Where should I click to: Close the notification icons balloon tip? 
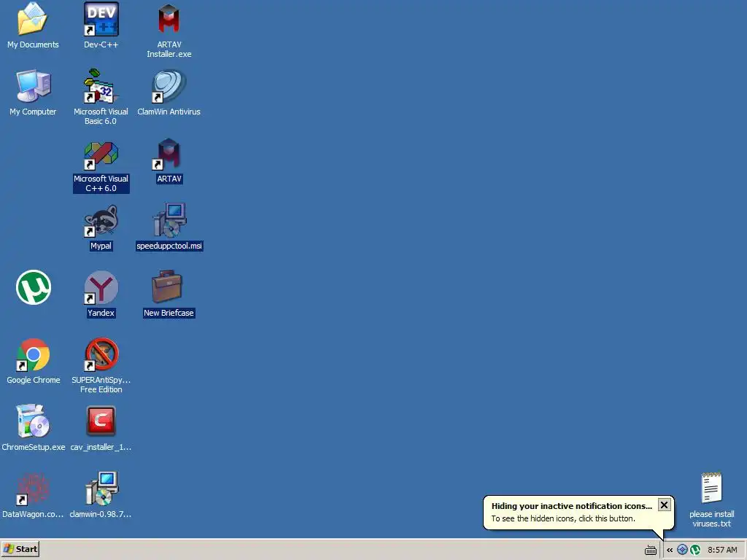pos(664,505)
